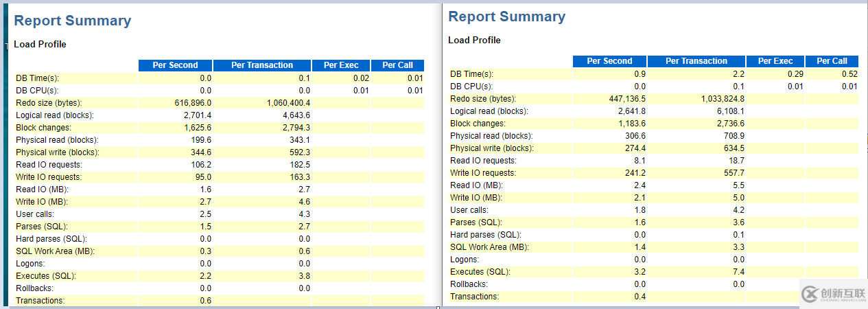Click the left report's Load Profile subheading

(x=40, y=44)
